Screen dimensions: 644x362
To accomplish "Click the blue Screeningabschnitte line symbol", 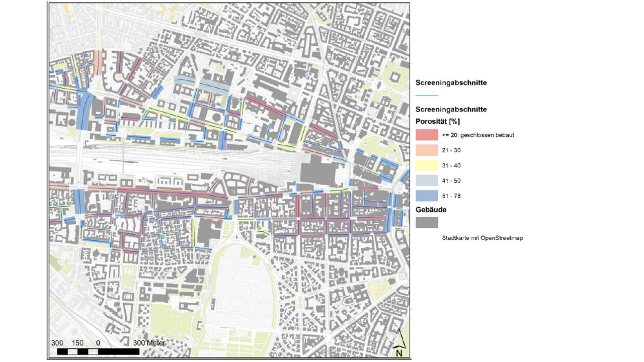I will 427,96.
